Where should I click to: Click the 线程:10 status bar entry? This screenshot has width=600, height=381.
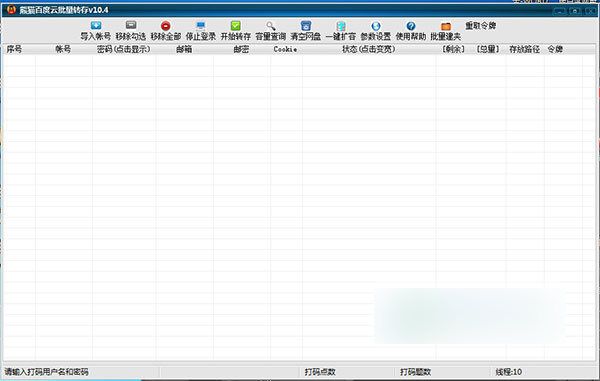coord(509,372)
